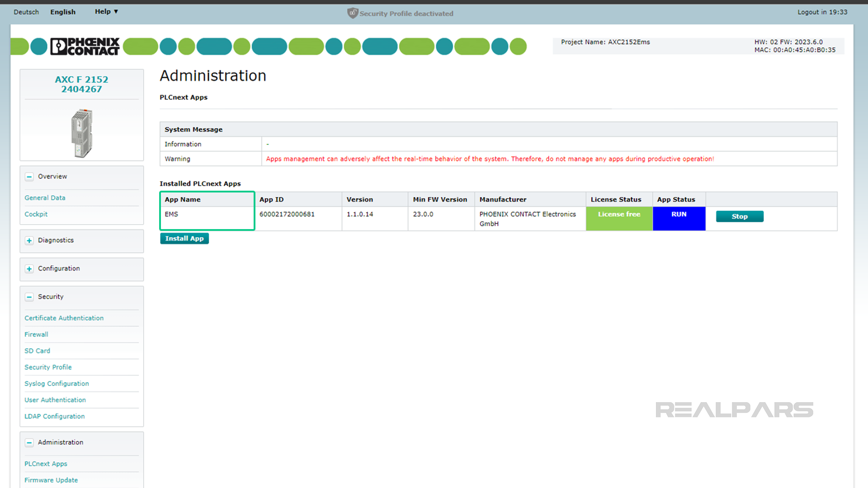The height and width of the screenshot is (488, 868).
Task: Expand the Diagnostics section
Action: pyautogui.click(x=29, y=240)
